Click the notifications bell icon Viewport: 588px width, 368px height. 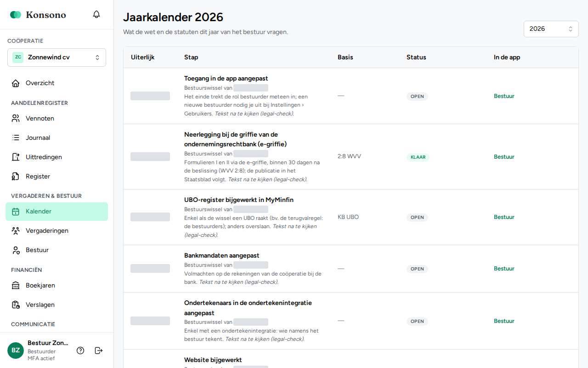pyautogui.click(x=96, y=14)
